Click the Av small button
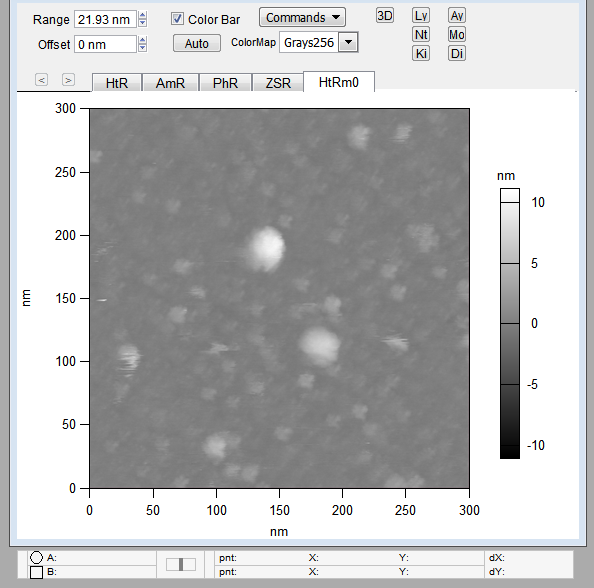Image resolution: width=594 pixels, height=588 pixels. pos(456,16)
